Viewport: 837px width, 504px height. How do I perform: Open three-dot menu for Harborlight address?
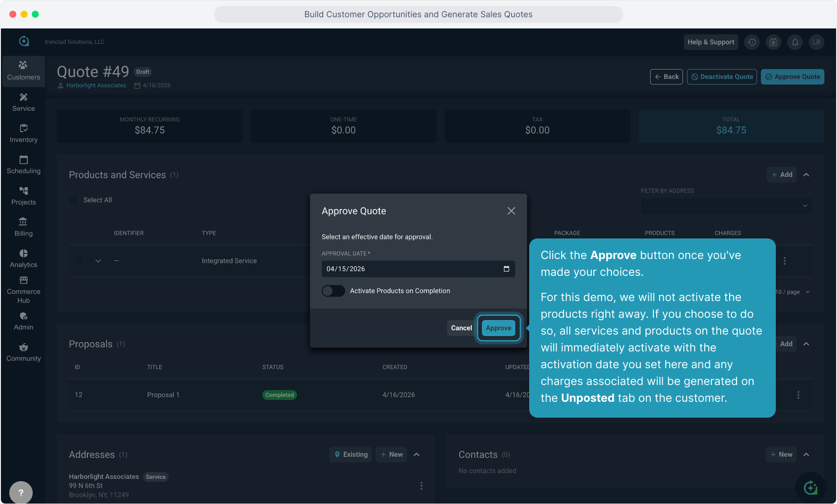[421, 486]
